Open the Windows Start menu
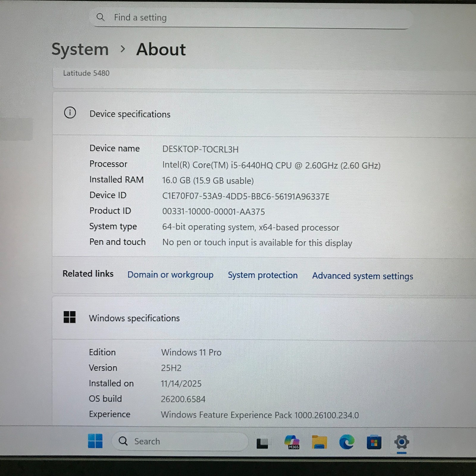 point(95,441)
